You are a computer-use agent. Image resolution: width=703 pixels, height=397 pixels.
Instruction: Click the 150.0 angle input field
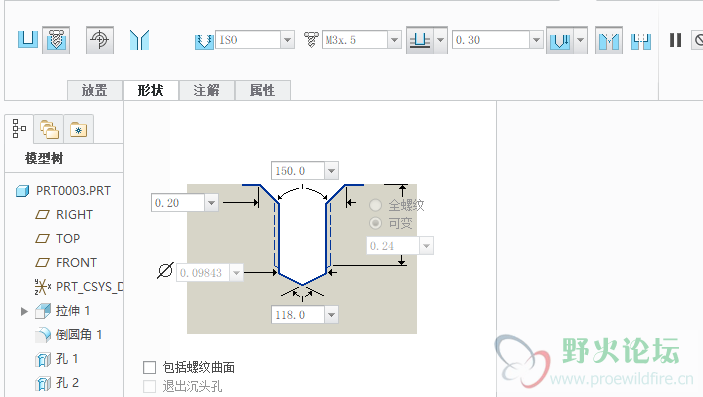pyautogui.click(x=298, y=171)
